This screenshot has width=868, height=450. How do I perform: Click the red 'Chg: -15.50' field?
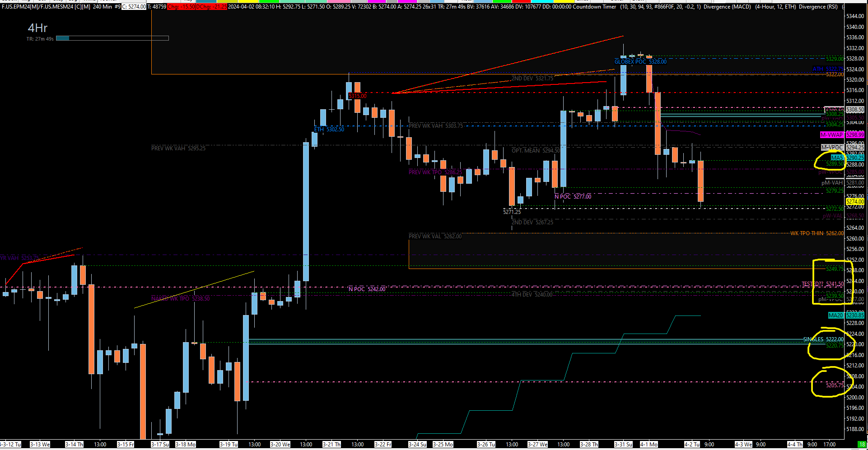click(x=181, y=7)
